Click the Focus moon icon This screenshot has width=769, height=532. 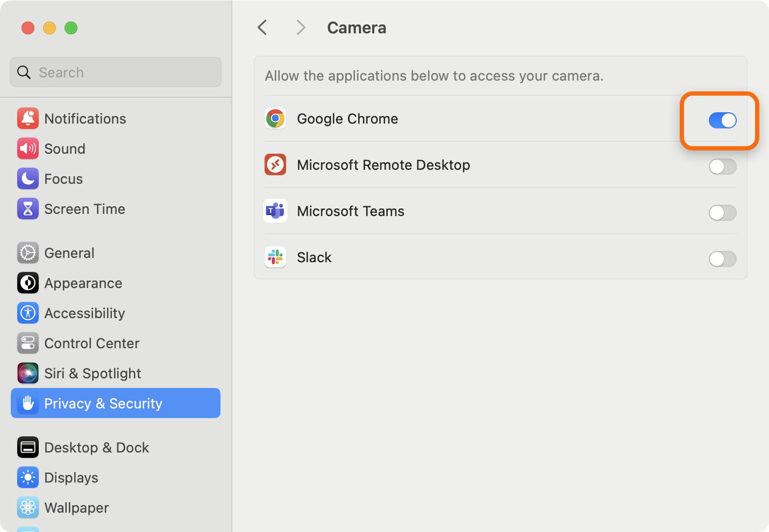tap(28, 179)
